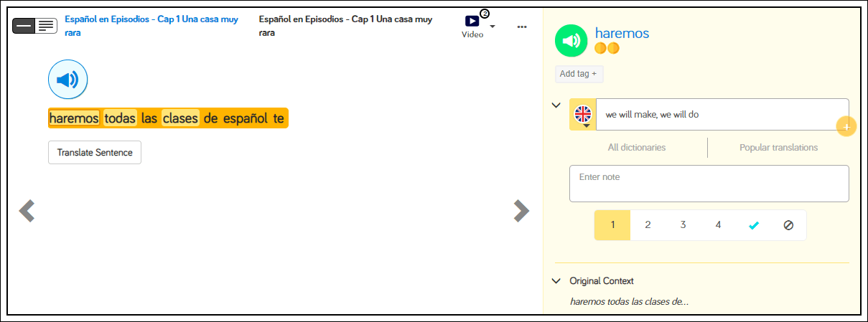Ignore this word using the crossed-circle icon
868x322 pixels.
(788, 225)
